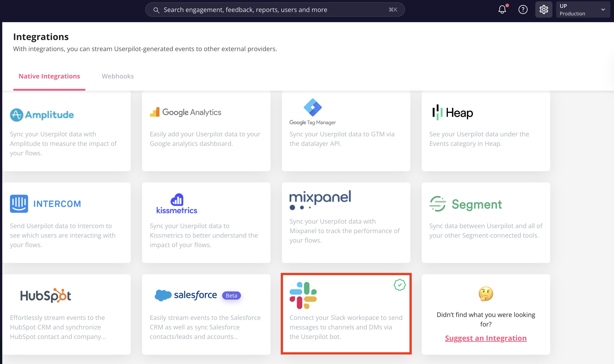Click the Slack logo icon
The width and height of the screenshot is (614, 364).
pyautogui.click(x=303, y=295)
